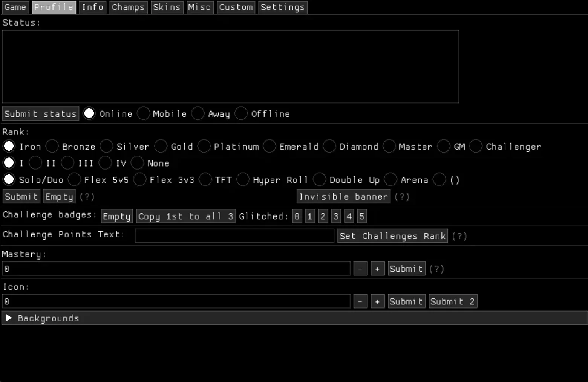Click the Submit status button
The width and height of the screenshot is (588, 382).
click(41, 114)
